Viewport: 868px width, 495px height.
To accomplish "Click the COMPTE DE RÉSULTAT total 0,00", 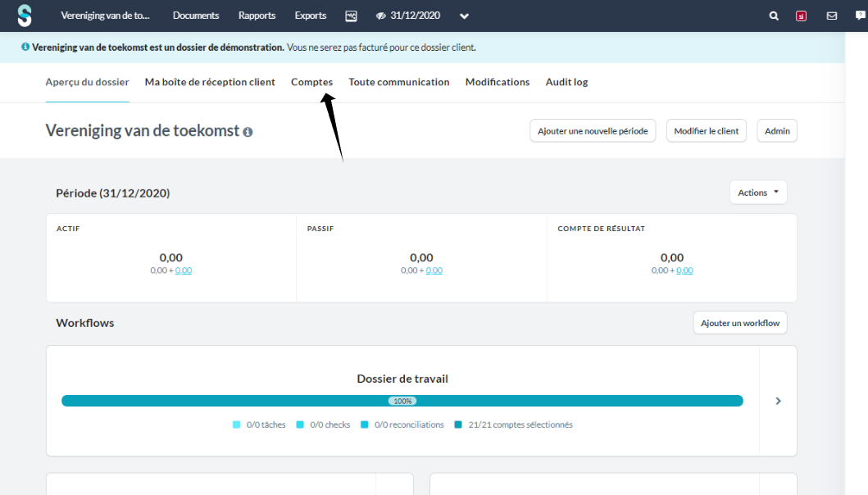I will click(672, 257).
